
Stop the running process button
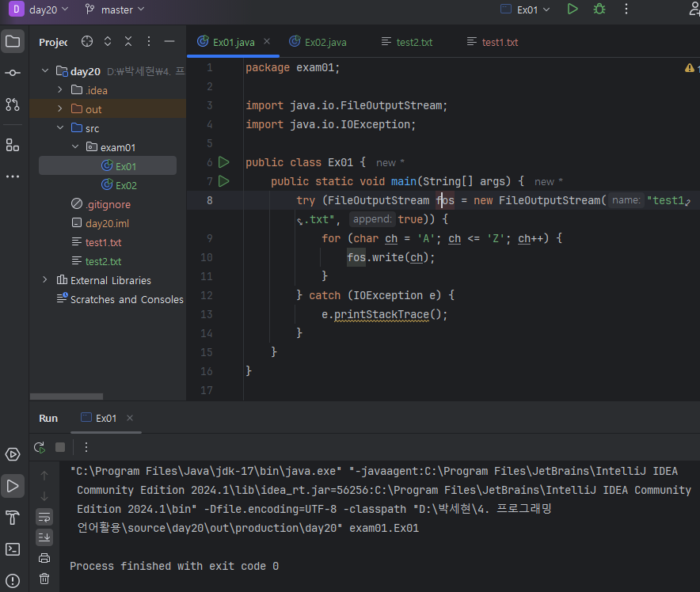60,447
